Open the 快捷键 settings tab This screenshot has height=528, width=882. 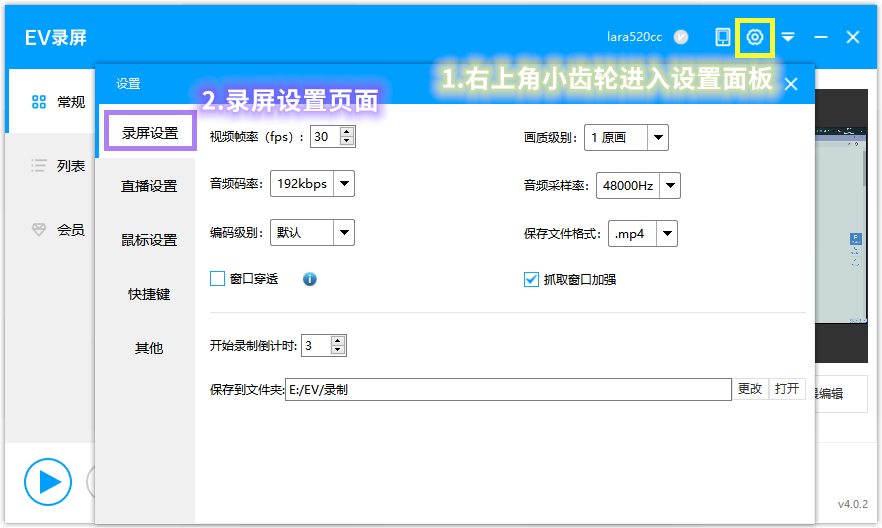pyautogui.click(x=149, y=294)
